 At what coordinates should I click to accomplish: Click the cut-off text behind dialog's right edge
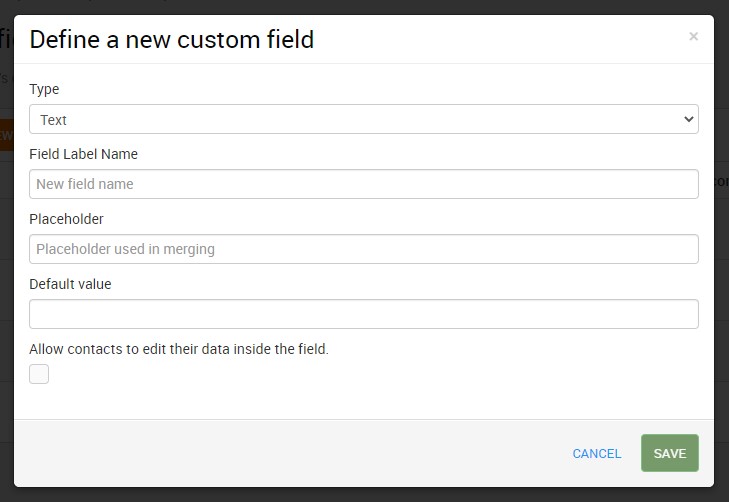pos(722,181)
